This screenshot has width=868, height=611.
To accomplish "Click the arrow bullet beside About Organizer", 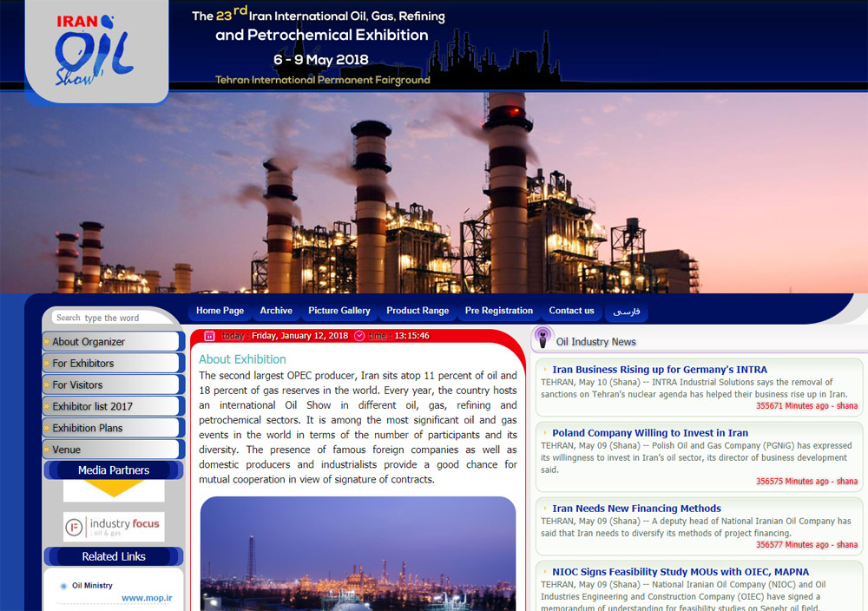I will tap(47, 341).
